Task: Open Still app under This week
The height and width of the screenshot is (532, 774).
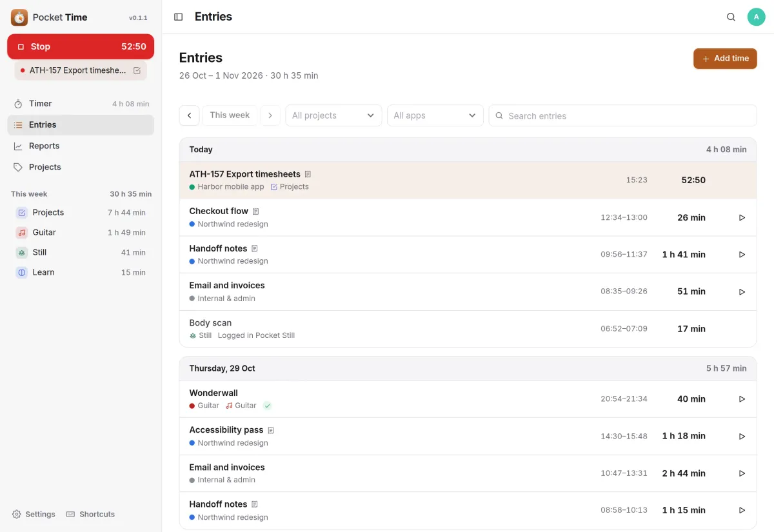Action: tap(81, 252)
